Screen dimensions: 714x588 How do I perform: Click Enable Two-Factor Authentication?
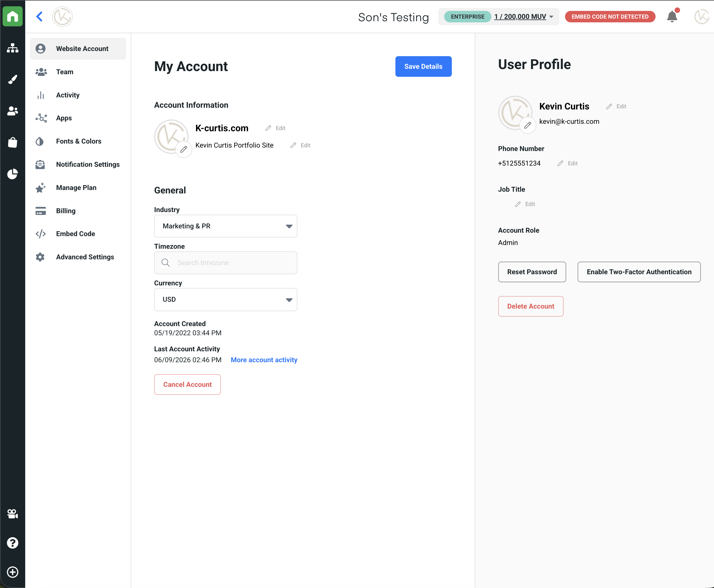point(639,272)
